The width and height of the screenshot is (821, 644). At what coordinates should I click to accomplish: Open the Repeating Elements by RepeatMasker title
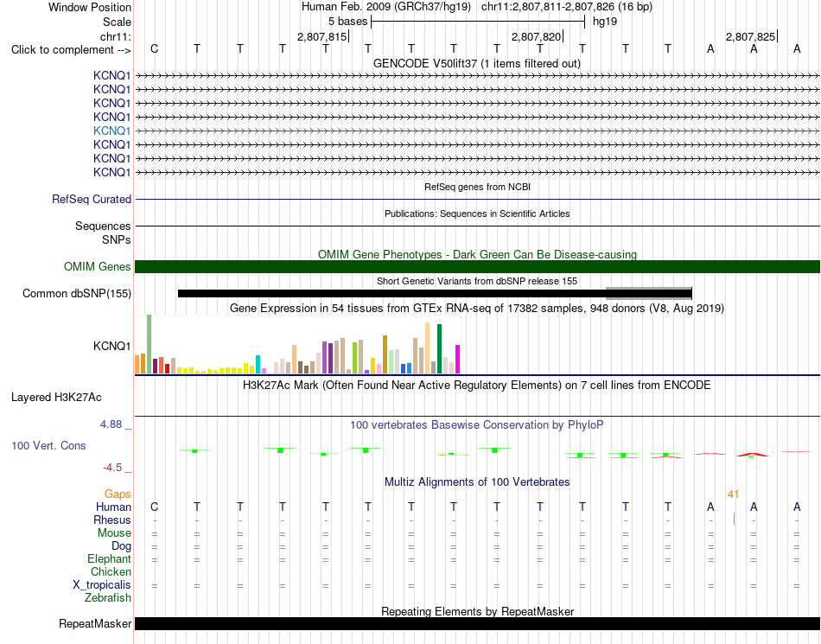tap(477, 611)
